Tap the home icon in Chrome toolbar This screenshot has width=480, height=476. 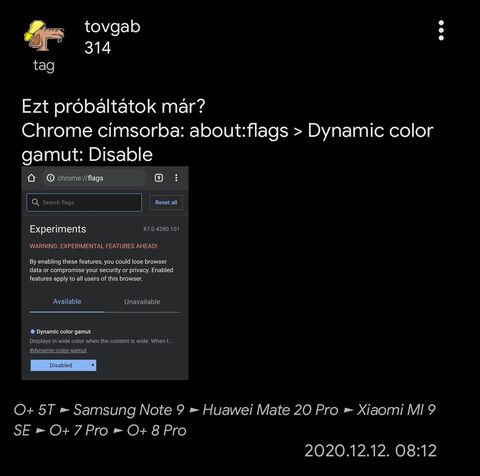tap(31, 178)
